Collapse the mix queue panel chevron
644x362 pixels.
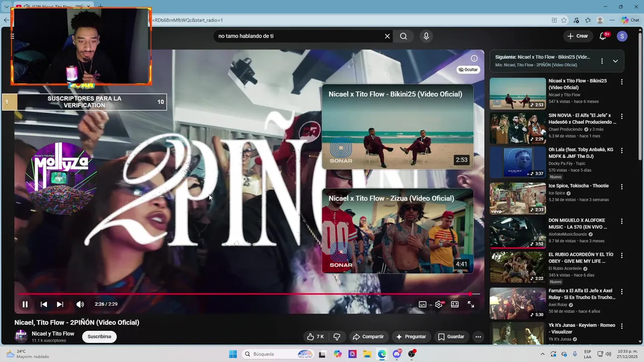coord(615,61)
